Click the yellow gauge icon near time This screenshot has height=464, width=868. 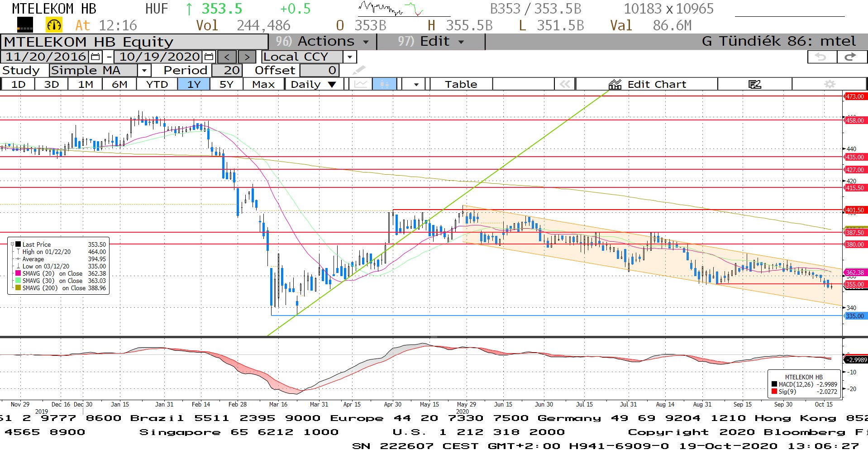tap(54, 25)
